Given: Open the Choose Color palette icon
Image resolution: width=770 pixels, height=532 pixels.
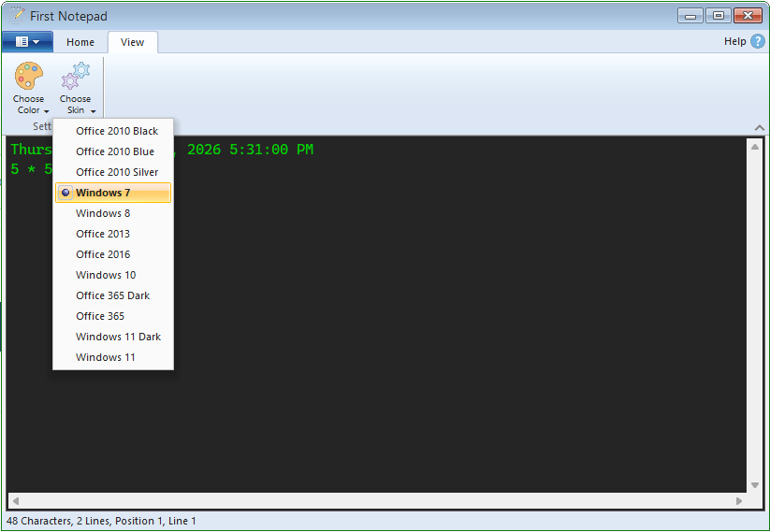Looking at the screenshot, I should pos(29,76).
